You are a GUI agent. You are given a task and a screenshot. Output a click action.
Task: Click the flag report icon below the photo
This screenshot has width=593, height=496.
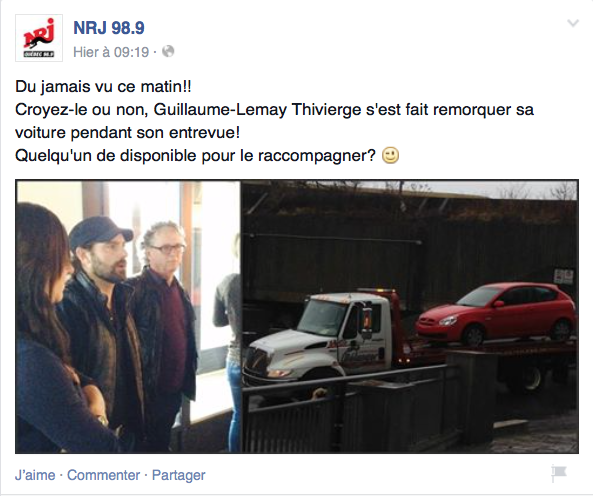click(x=559, y=473)
